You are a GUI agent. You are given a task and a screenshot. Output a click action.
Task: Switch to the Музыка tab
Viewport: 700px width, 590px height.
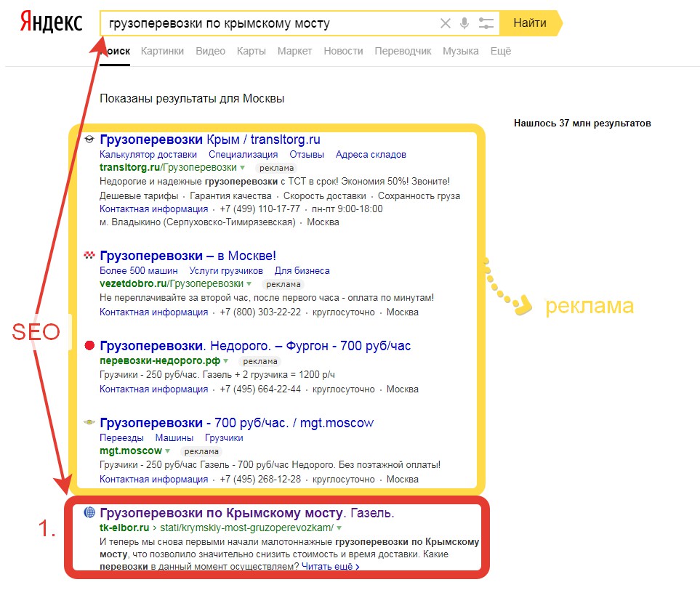(x=461, y=52)
